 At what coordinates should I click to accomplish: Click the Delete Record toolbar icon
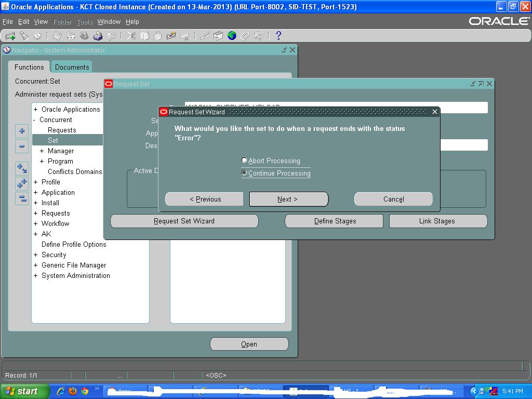tap(185, 36)
